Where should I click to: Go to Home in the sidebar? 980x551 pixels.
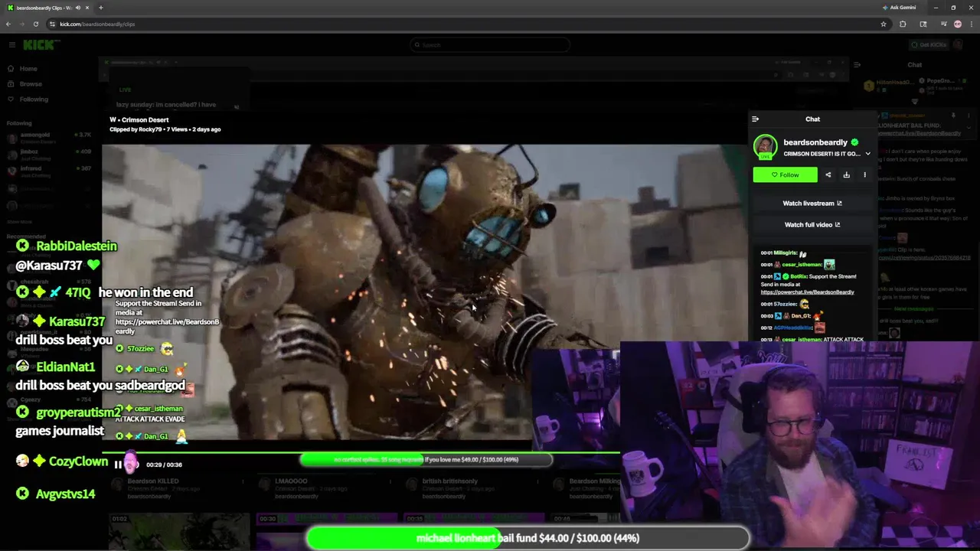pyautogui.click(x=28, y=69)
